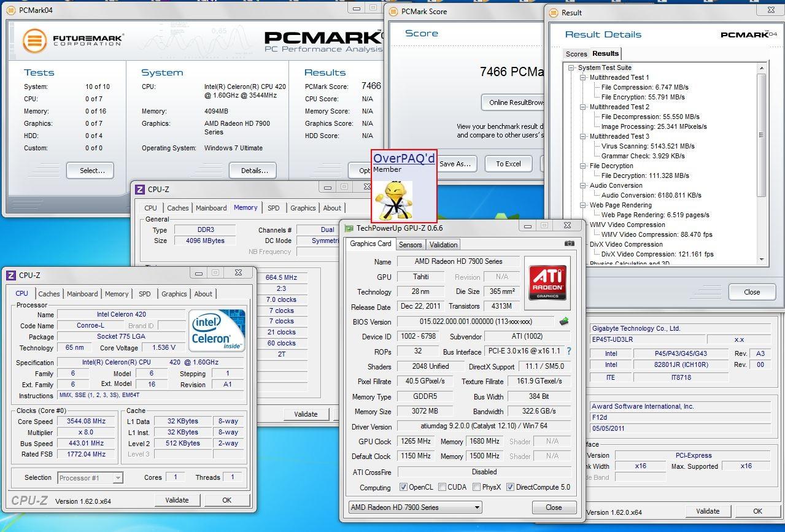Click the Intel Celeron inside logo
Screen dimensions: 785x532
217,330
